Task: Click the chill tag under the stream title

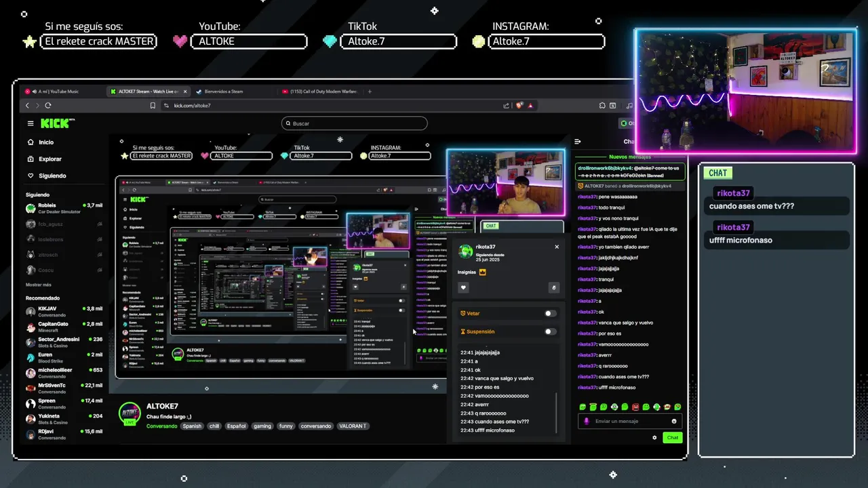Action: tap(214, 426)
